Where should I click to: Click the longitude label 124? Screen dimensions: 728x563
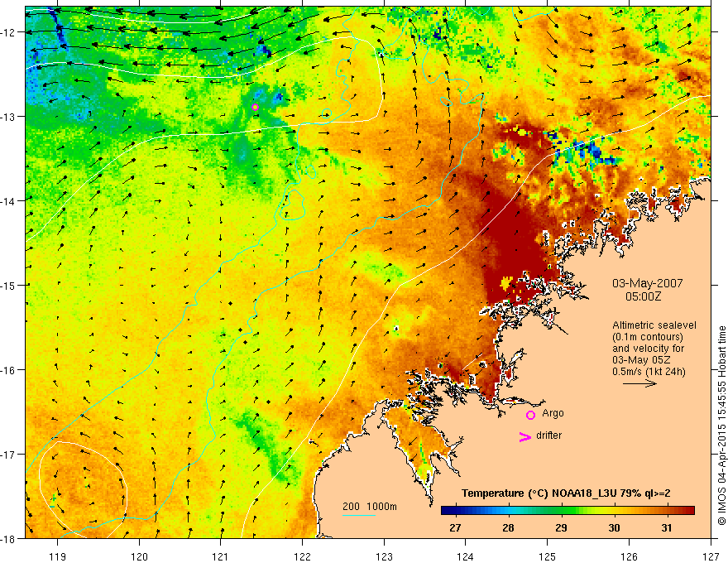point(466,556)
